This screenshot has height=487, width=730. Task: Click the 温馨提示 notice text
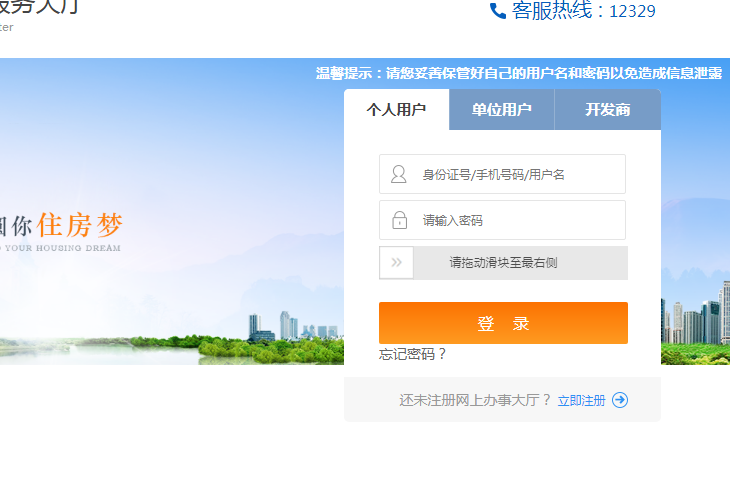(x=519, y=73)
